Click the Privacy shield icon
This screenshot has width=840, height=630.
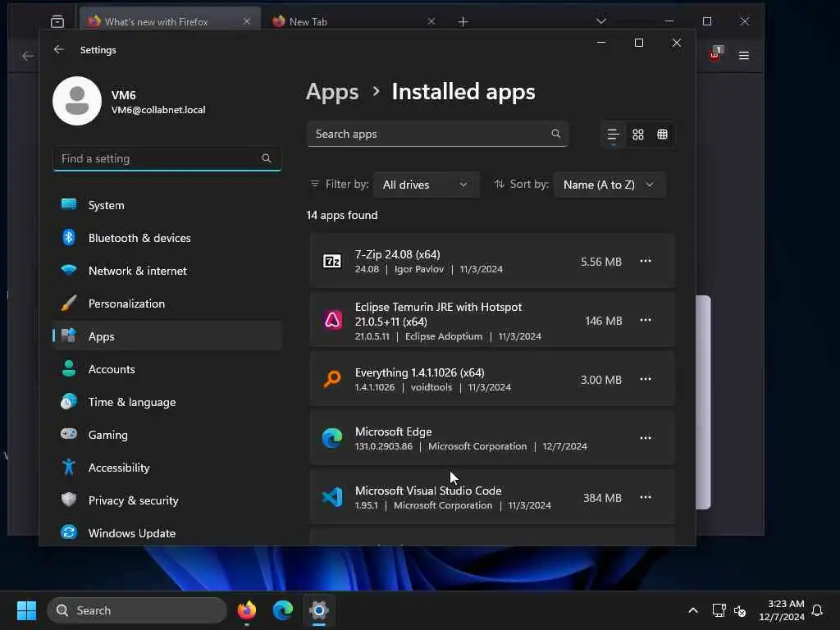69,500
